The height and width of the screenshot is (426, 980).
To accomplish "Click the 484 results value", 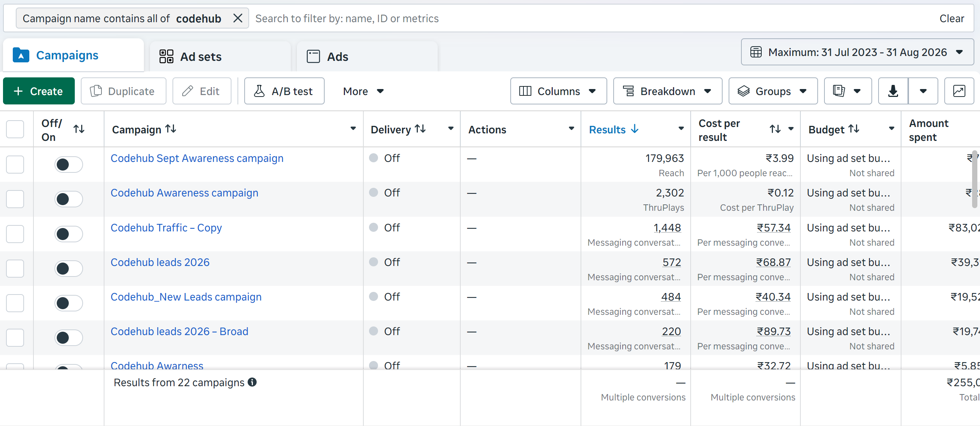I will [x=671, y=297].
